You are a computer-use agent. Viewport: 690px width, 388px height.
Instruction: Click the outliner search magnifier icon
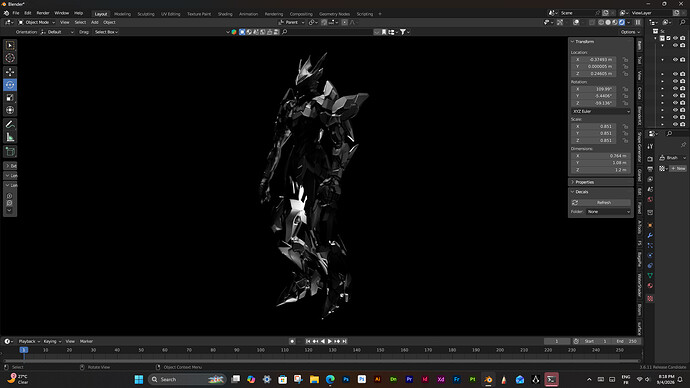point(682,22)
